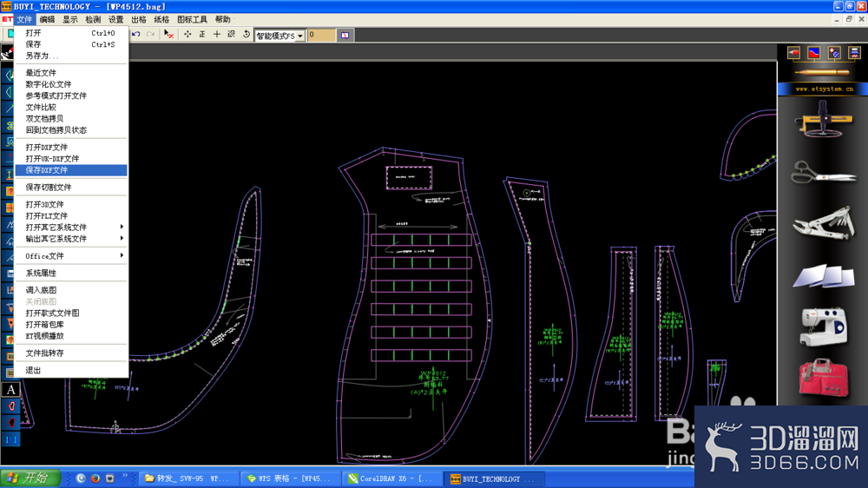Expand the 打开其它系统文件 submenu
Image resolution: width=868 pixels, height=488 pixels.
coord(71,228)
